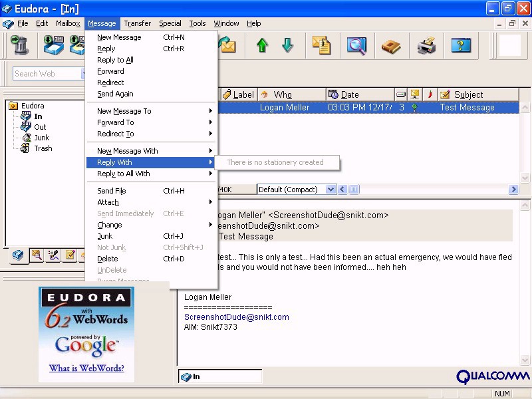The image size is (532, 399).
Task: Choose Delete from the Message menu
Action: (x=152, y=259)
